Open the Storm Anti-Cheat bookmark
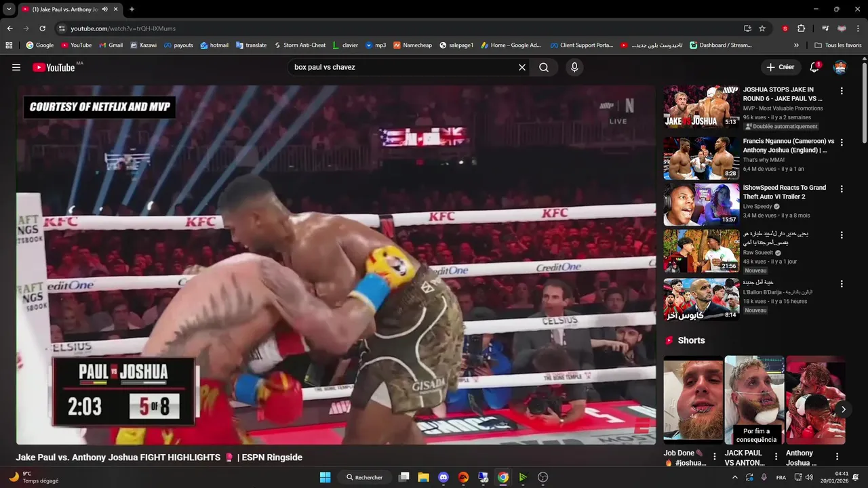868x488 pixels. [300, 45]
